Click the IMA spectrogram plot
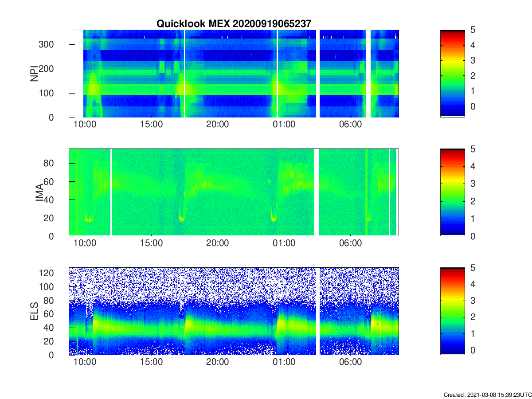The image size is (532, 399). coord(234,192)
